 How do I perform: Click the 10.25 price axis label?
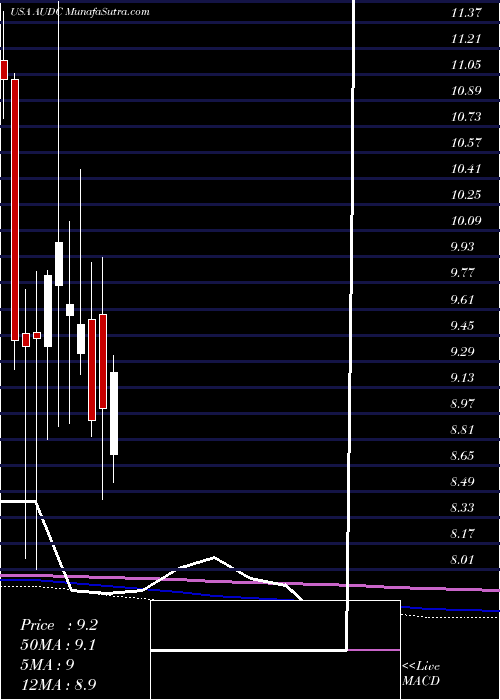[466, 195]
